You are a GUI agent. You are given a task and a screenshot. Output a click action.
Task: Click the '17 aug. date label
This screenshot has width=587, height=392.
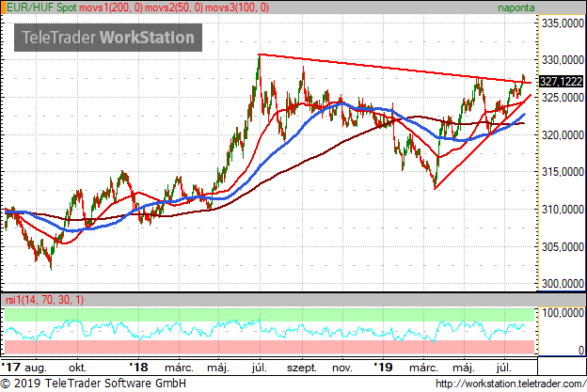pos(24,368)
